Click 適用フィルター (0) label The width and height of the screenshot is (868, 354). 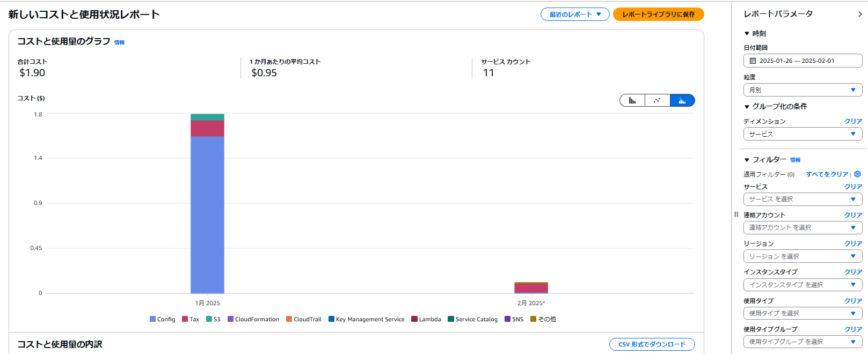769,174
